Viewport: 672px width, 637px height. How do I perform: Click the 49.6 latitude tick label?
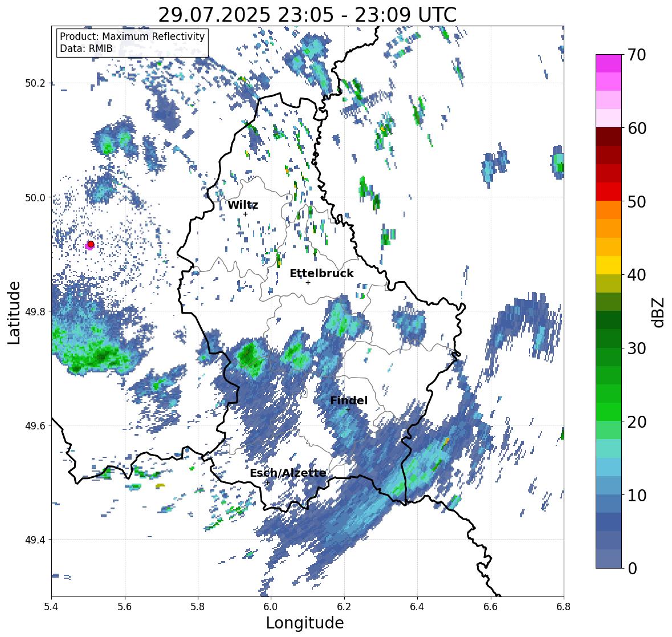pos(35,425)
